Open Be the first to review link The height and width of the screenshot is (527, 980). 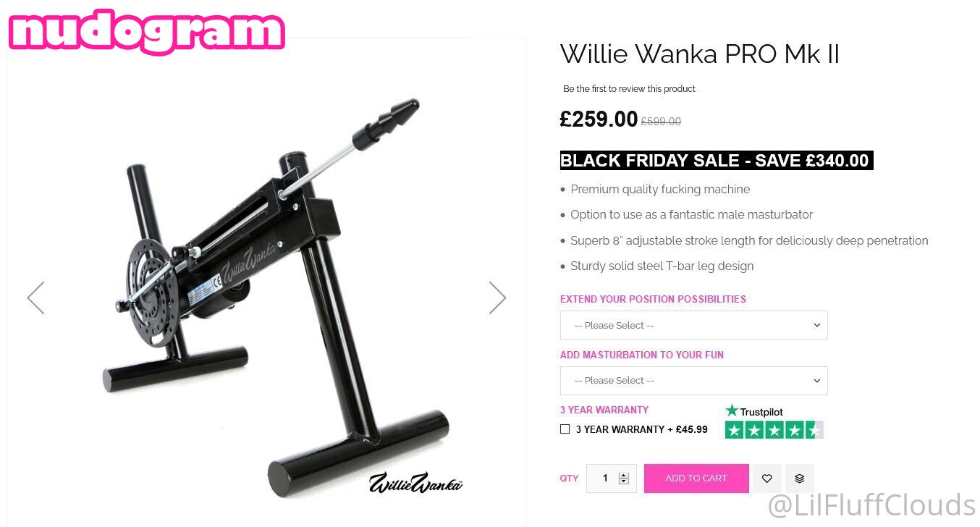coord(629,89)
